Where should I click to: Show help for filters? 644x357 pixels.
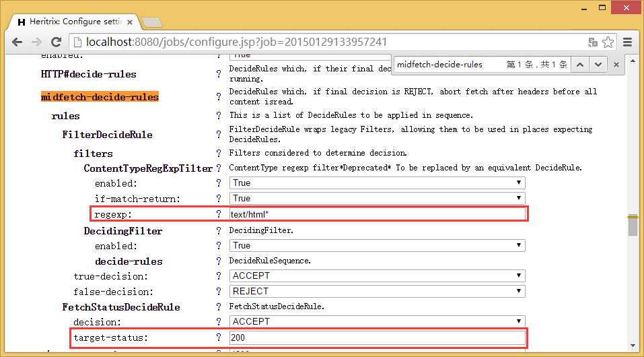(x=219, y=153)
